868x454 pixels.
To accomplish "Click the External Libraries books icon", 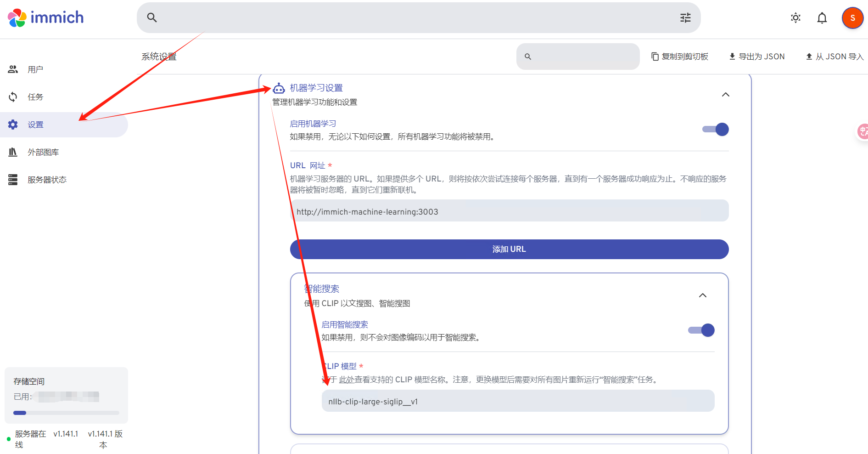I will (13, 152).
